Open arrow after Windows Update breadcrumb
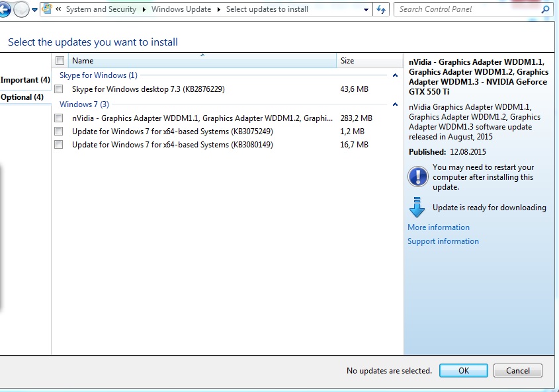Image resolution: width=559 pixels, height=392 pixels. click(219, 10)
